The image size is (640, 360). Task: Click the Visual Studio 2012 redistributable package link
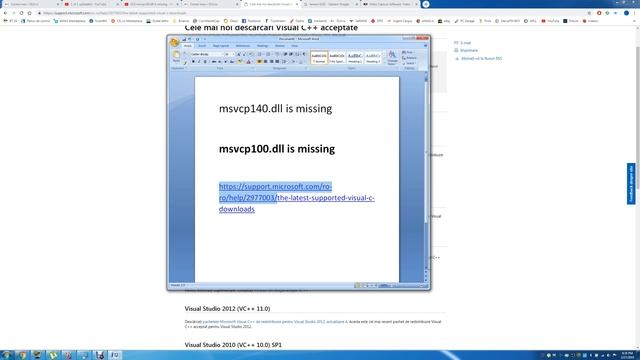pyautogui.click(x=275, y=322)
